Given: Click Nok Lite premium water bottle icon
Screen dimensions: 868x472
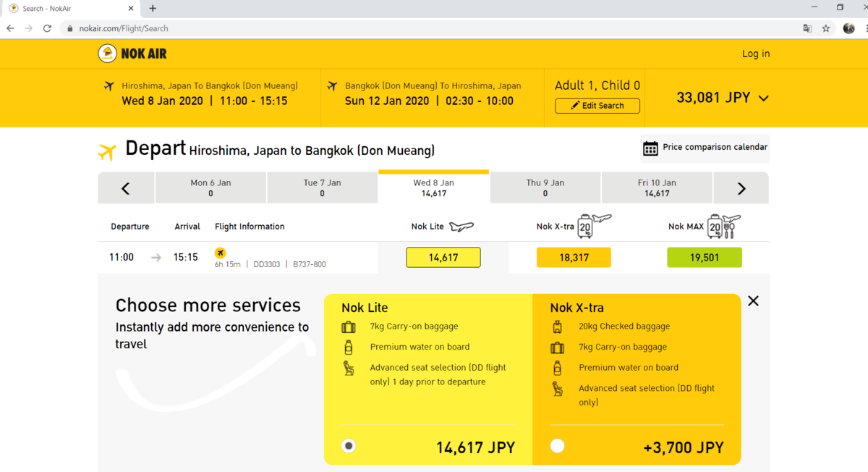Looking at the screenshot, I should click(349, 347).
